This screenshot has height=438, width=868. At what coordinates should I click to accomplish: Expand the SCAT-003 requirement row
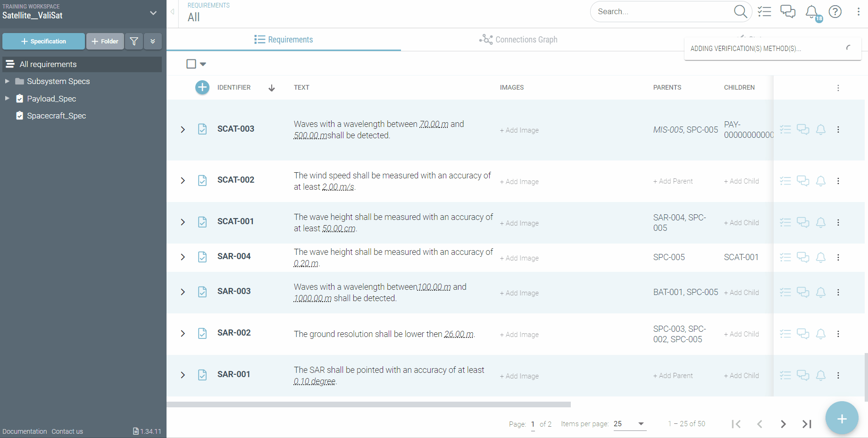(183, 129)
